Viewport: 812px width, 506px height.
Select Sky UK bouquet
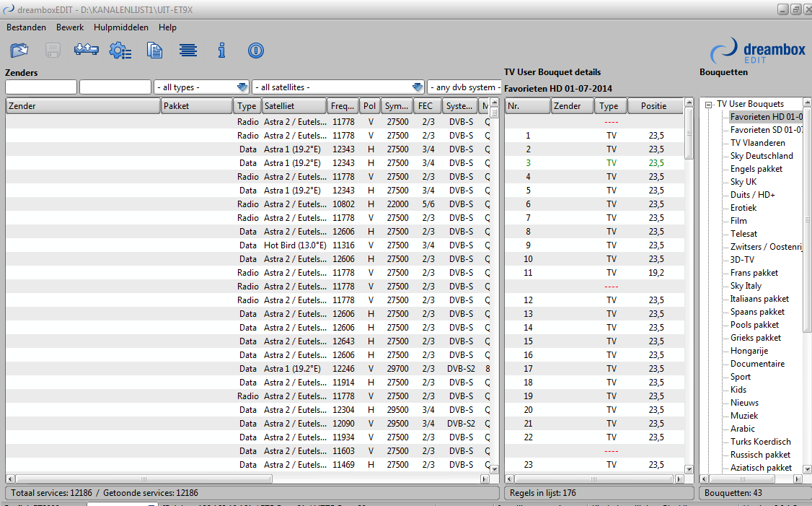point(743,182)
